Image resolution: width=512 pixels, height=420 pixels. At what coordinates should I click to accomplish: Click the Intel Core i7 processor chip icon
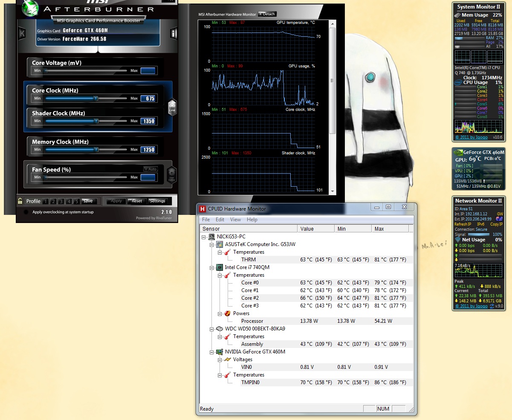pos(220,267)
